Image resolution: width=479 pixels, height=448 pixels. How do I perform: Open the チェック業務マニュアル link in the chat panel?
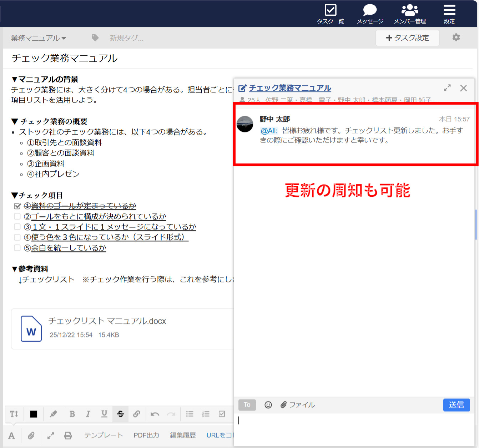(290, 88)
